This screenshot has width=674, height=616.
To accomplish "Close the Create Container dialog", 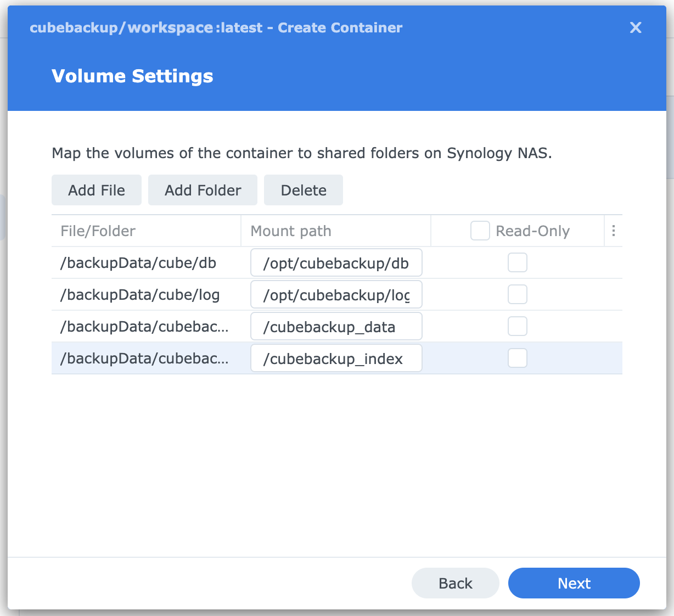I will (636, 27).
